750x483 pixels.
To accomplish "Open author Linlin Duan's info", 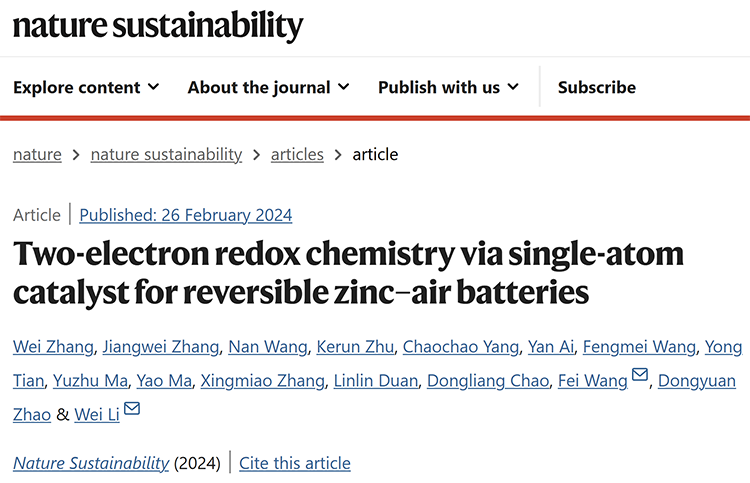I will pyautogui.click(x=375, y=381).
